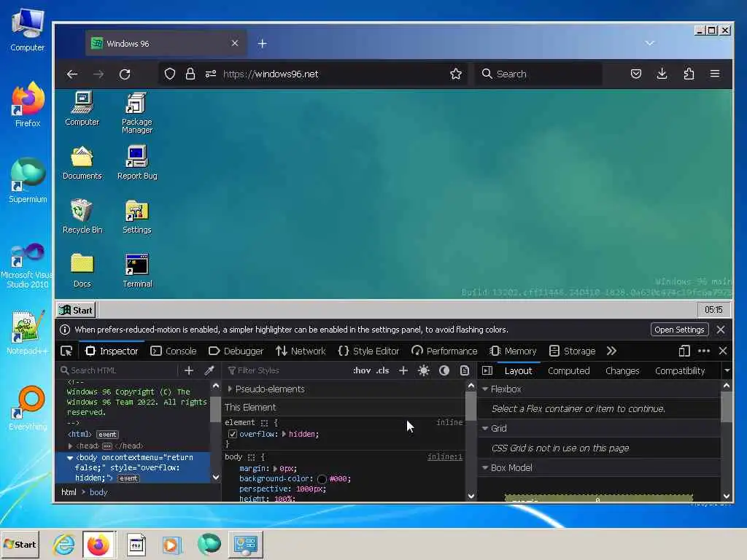Open the Network tab

[x=301, y=351]
